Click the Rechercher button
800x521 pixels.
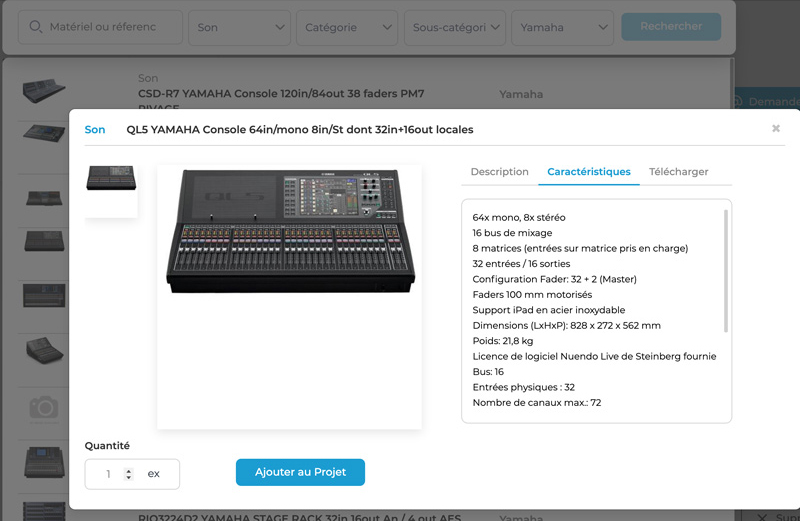[671, 27]
